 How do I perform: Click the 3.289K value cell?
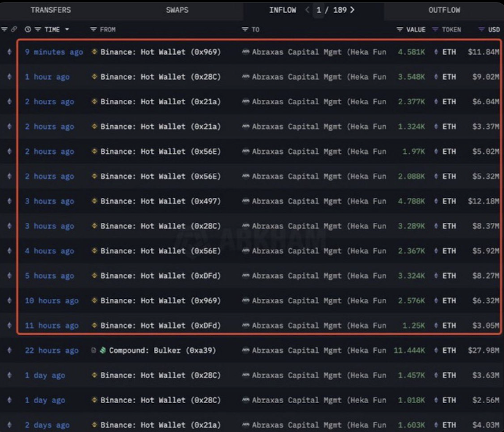(x=411, y=226)
